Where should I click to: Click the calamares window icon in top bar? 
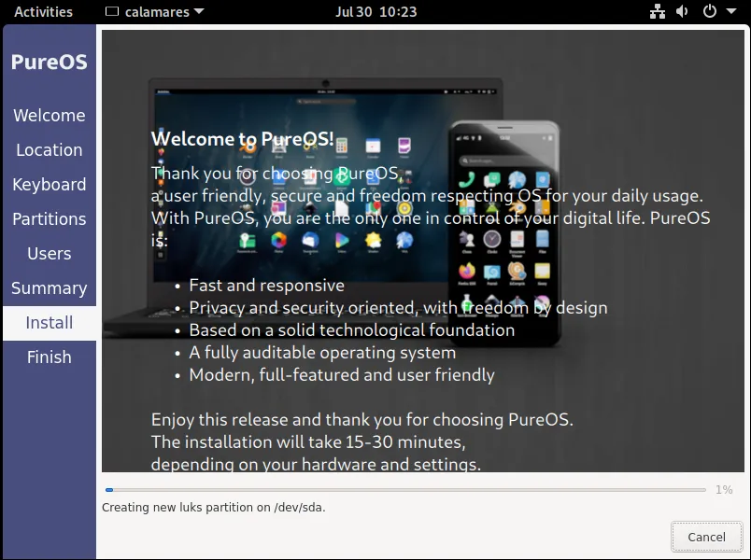112,12
